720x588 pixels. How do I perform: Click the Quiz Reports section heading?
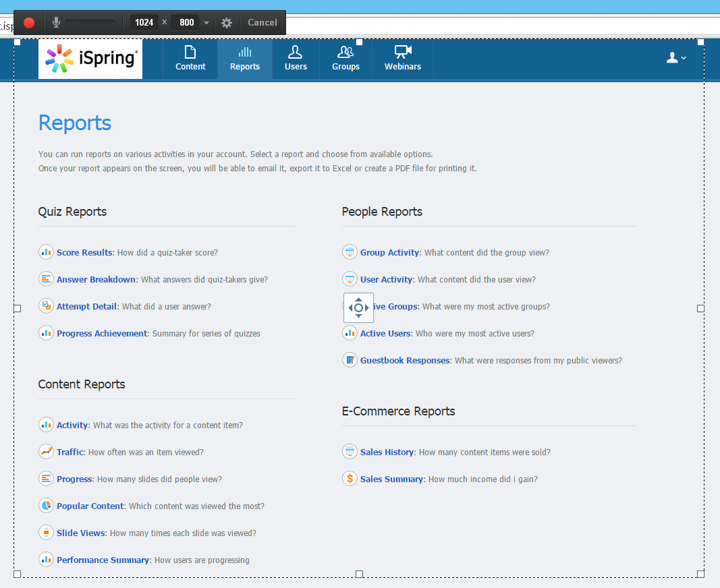coord(73,212)
